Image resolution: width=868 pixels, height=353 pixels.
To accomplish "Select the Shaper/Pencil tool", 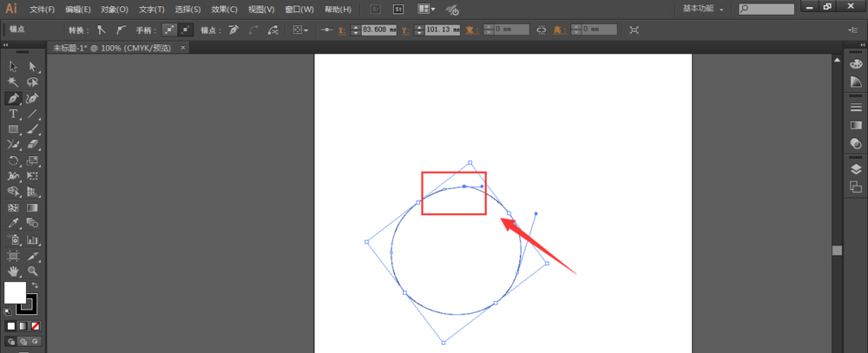I will [14, 145].
